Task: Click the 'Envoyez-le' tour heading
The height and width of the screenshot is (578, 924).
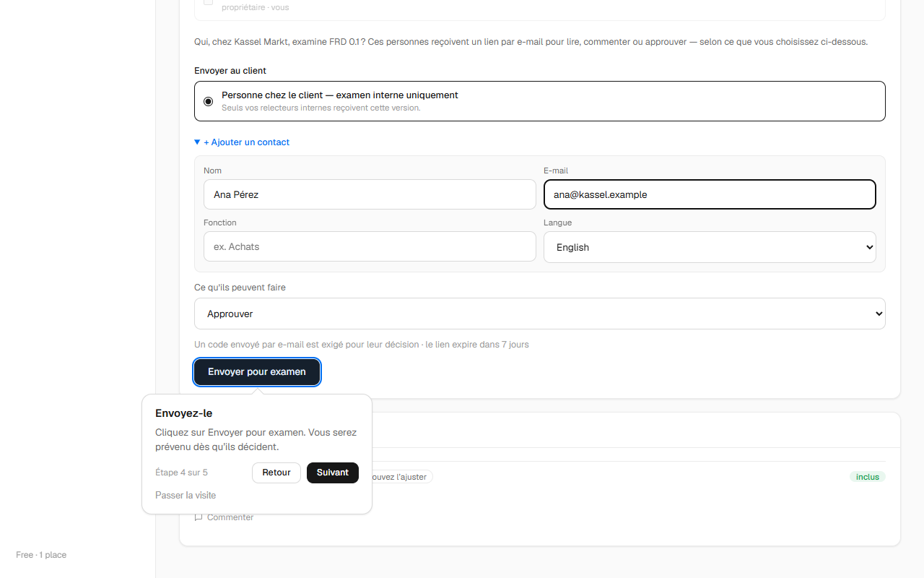Action: 184,413
